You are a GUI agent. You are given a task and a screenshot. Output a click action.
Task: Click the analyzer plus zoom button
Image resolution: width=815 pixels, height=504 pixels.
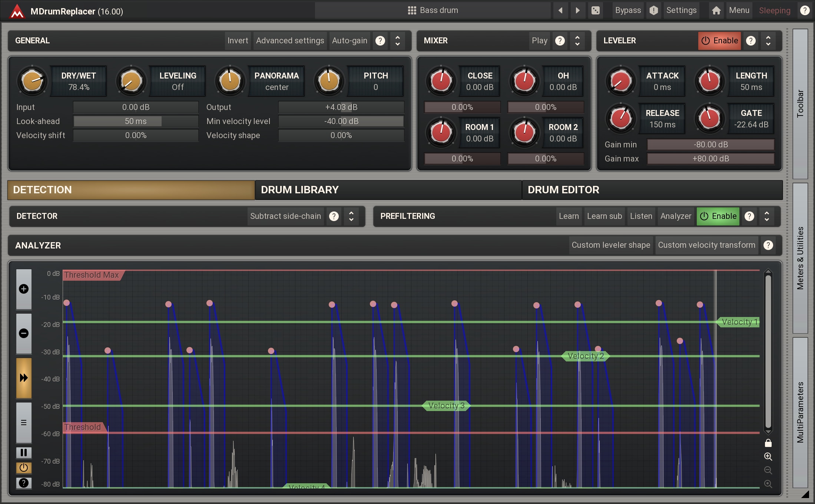[24, 289]
